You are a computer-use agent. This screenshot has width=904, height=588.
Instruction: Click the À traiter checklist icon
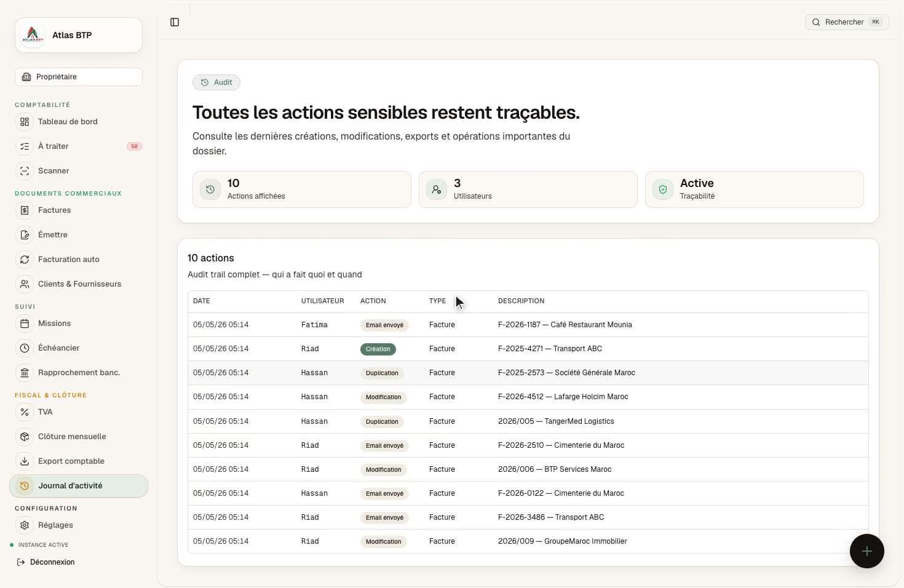(25, 146)
